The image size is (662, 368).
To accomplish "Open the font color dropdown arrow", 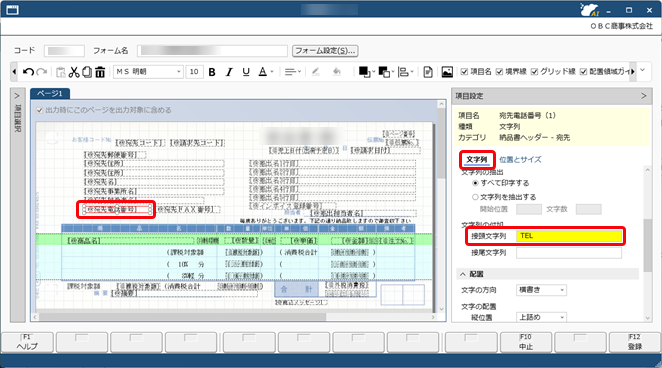I will pyautogui.click(x=272, y=72).
